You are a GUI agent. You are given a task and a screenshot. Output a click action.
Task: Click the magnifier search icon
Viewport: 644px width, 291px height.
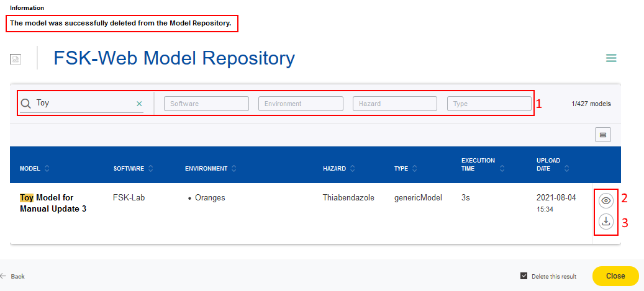point(26,104)
